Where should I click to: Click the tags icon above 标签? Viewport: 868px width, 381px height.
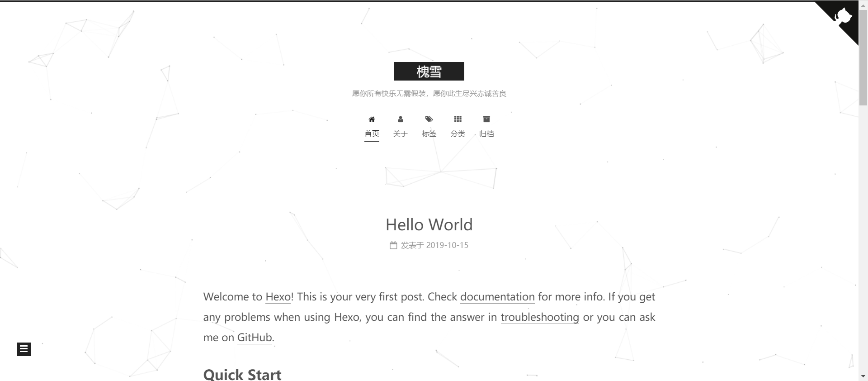[429, 119]
